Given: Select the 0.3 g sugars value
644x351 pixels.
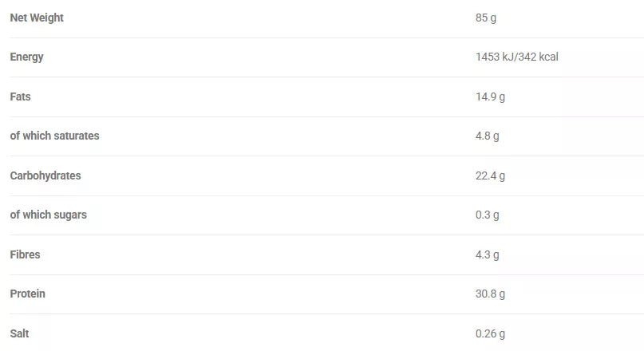Looking at the screenshot, I should click(487, 215).
